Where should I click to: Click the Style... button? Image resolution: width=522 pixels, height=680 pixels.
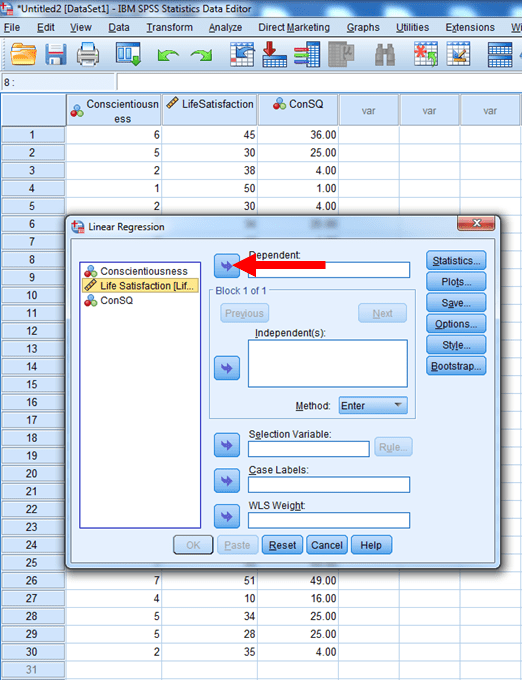coord(456,345)
